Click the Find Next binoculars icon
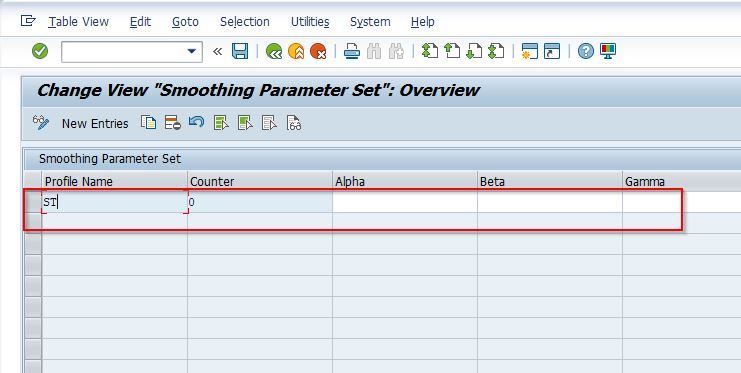The height and width of the screenshot is (373, 741). click(x=396, y=51)
